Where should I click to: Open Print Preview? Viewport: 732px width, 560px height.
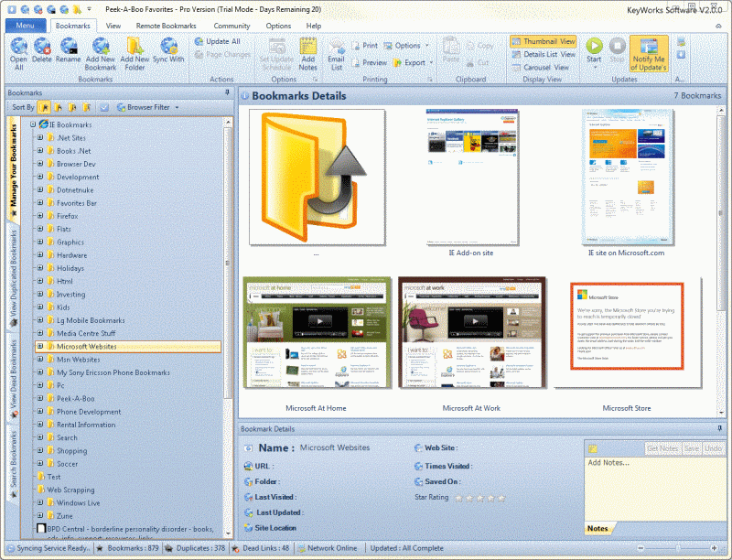[370, 62]
